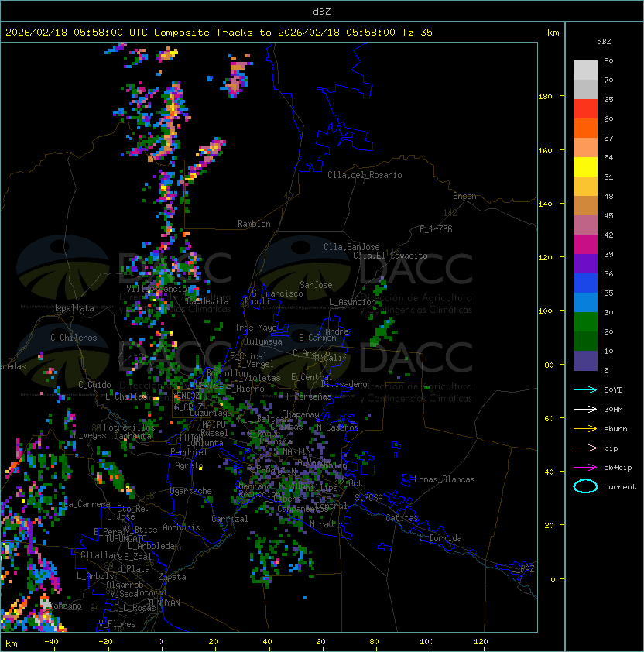The height and width of the screenshot is (652, 644).
Task: Pick the brown 48–45 dBZ swatch
Action: [x=585, y=205]
